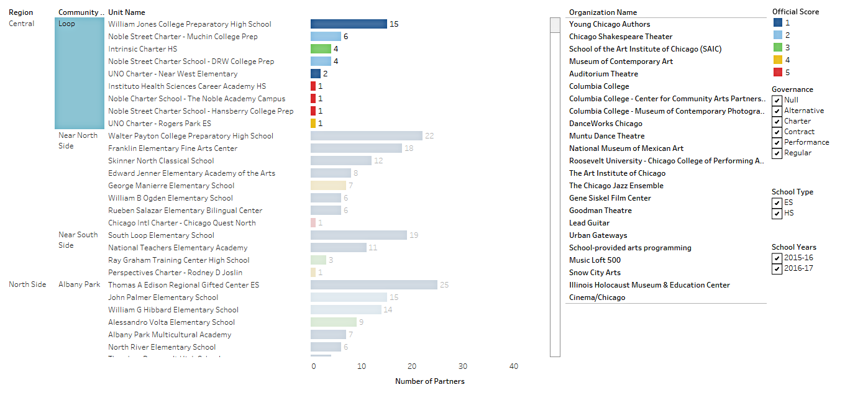The width and height of the screenshot is (868, 395).
Task: Uncheck the Performance governance option
Action: tap(777, 143)
